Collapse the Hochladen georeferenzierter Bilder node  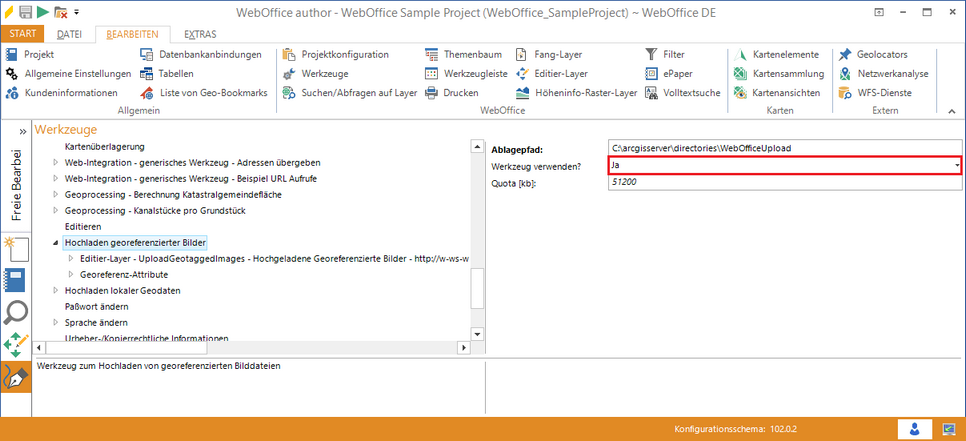[x=55, y=243]
